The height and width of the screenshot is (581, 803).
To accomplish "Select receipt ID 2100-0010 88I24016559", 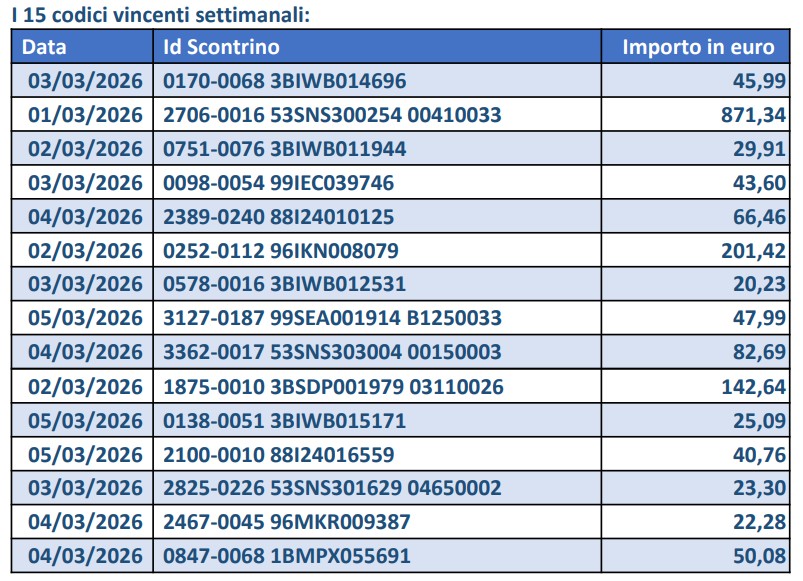I will pyautogui.click(x=278, y=454).
